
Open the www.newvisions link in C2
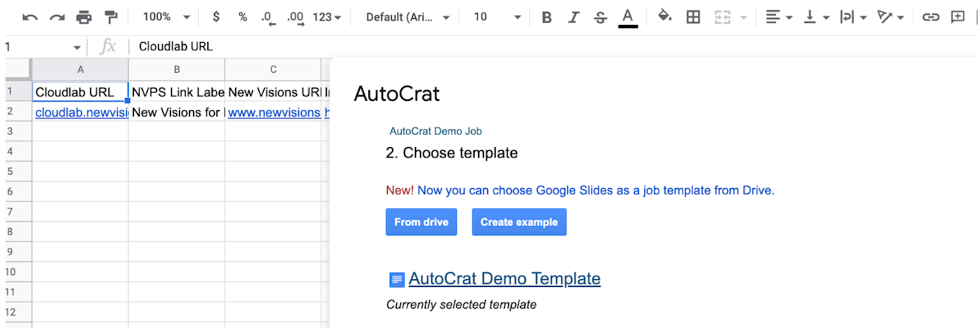click(274, 112)
